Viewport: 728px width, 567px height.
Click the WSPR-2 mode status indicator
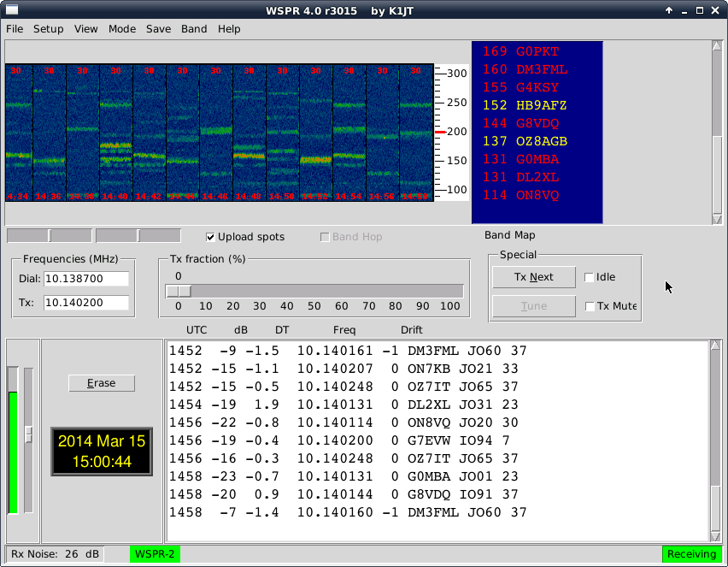click(x=155, y=554)
